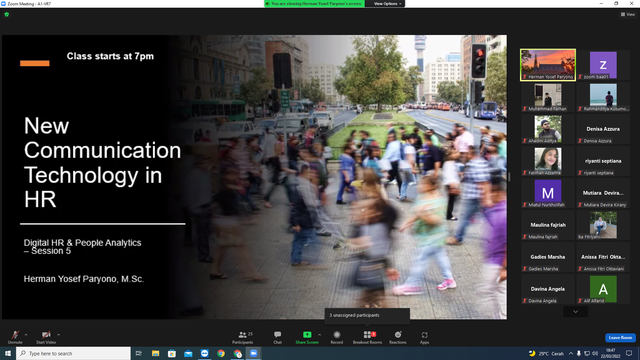Open network settings from tray
Screen dimensions: 640x360
point(587,353)
